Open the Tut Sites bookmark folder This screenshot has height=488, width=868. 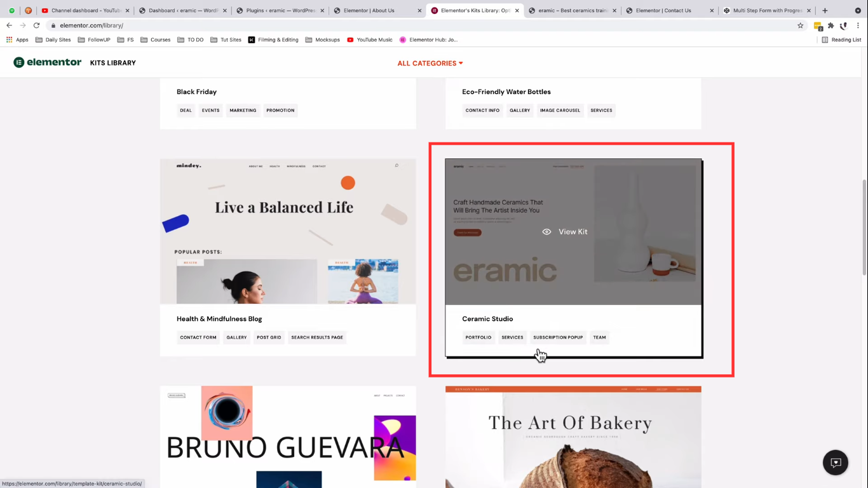pos(226,39)
